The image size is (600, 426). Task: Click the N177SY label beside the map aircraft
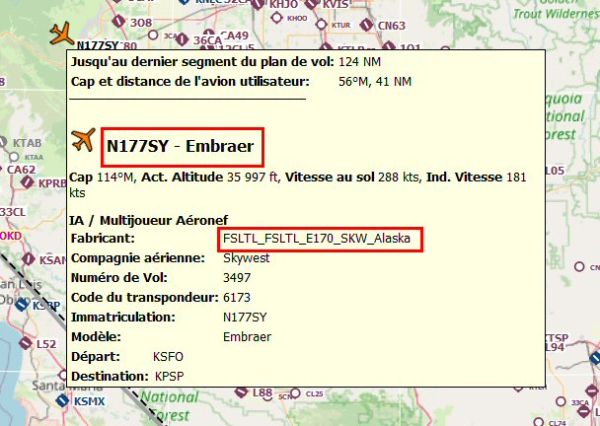(x=98, y=46)
